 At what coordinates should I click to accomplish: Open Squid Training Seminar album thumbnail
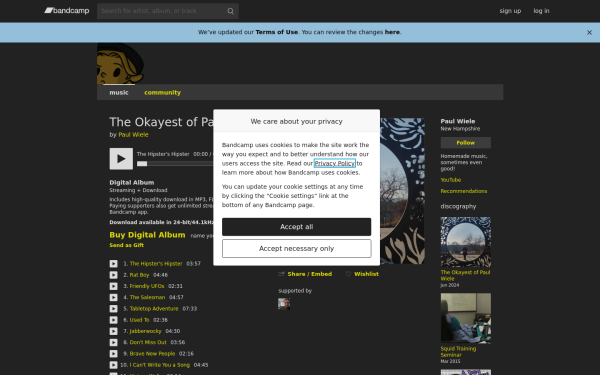[x=466, y=318]
